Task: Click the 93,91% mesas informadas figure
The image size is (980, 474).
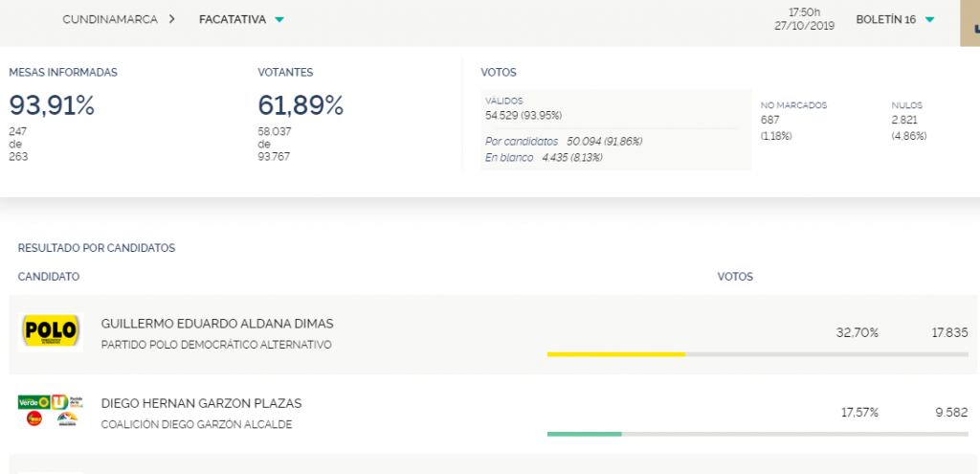Action: [52, 105]
